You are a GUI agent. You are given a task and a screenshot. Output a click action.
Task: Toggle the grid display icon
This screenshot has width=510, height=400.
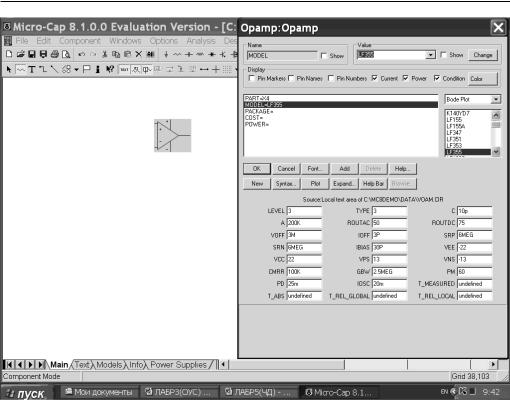(x=227, y=69)
